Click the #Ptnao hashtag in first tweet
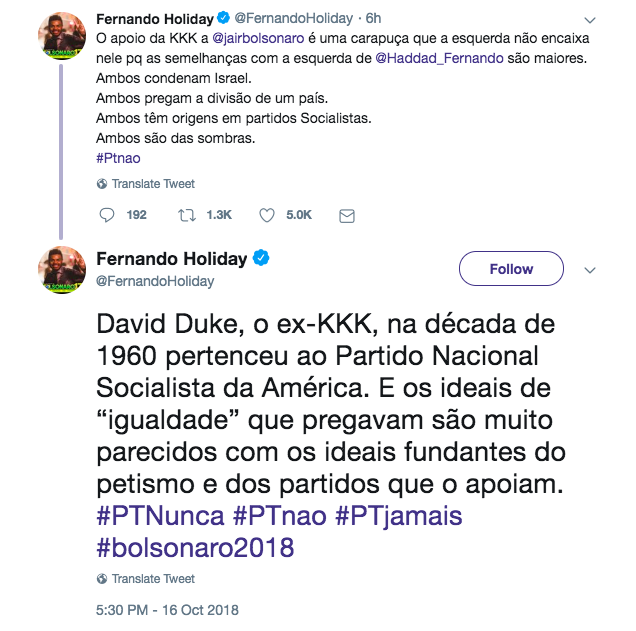This screenshot has height=631, width=636. 120,157
